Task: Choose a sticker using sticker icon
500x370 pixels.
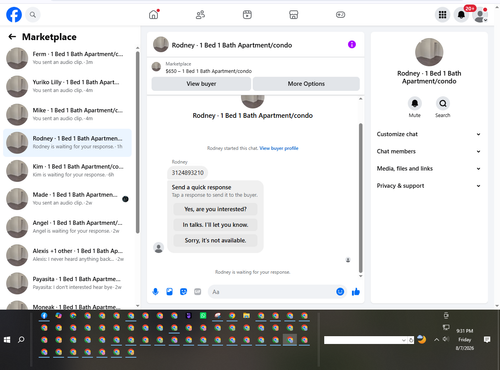Action: coord(184,292)
